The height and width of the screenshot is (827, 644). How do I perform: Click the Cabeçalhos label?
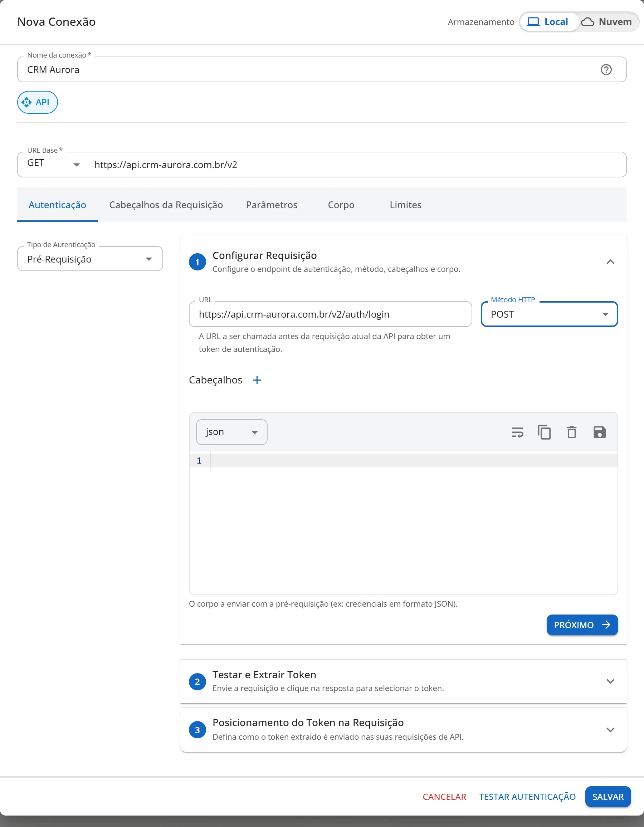[215, 380]
